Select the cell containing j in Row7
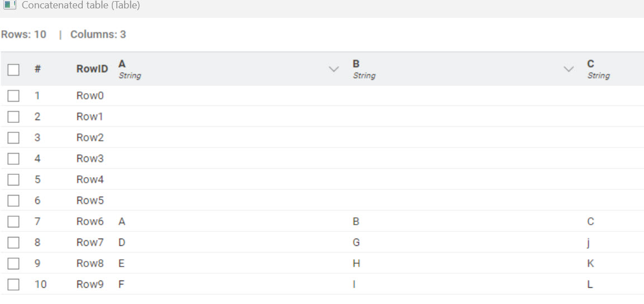 coord(589,243)
